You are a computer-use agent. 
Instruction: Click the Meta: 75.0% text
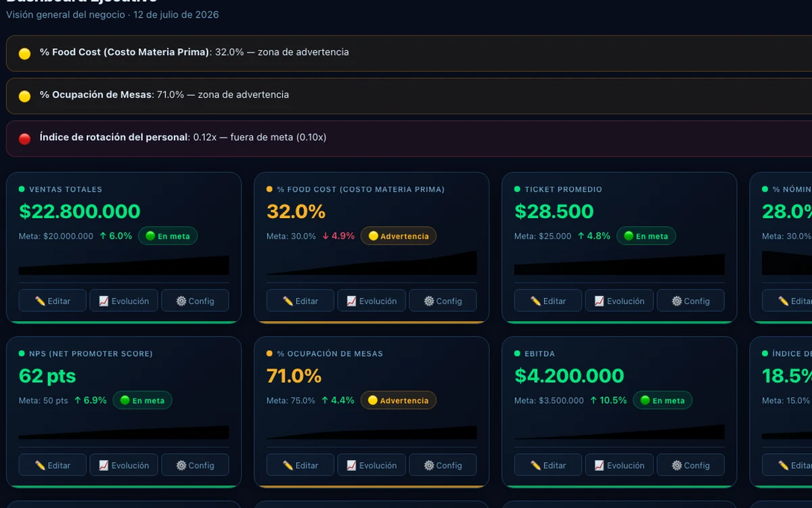click(291, 401)
